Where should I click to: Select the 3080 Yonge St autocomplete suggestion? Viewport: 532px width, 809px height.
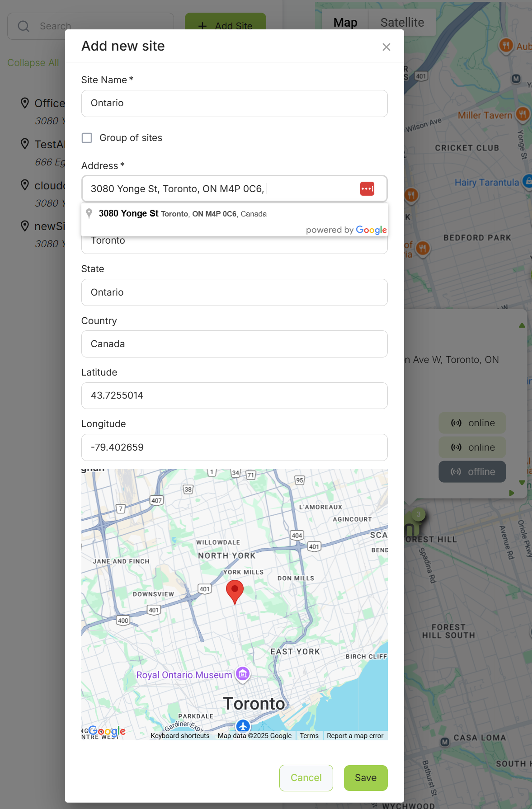[x=183, y=214]
